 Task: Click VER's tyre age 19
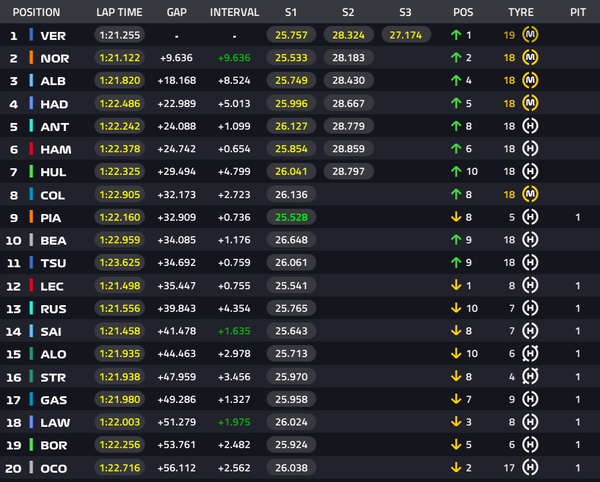(x=509, y=35)
